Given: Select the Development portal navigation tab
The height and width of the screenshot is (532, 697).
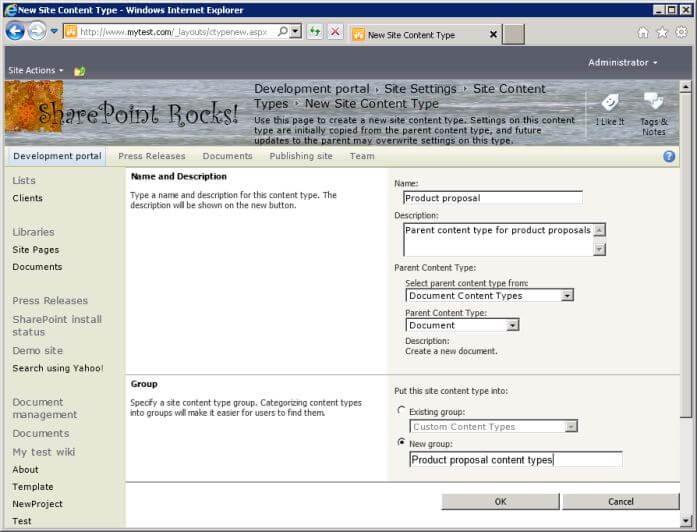Looking at the screenshot, I should click(x=57, y=156).
